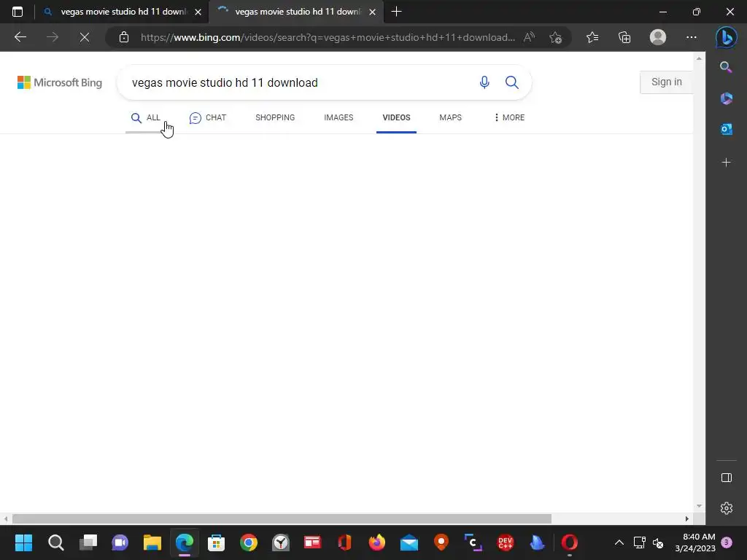This screenshot has height=560, width=747.
Task: Add a new sidebar app
Action: point(726,163)
